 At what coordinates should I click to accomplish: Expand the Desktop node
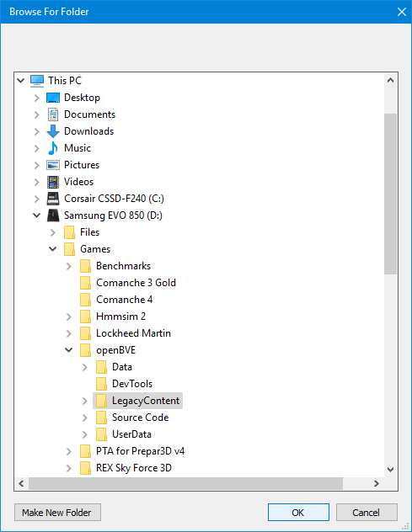[37, 98]
